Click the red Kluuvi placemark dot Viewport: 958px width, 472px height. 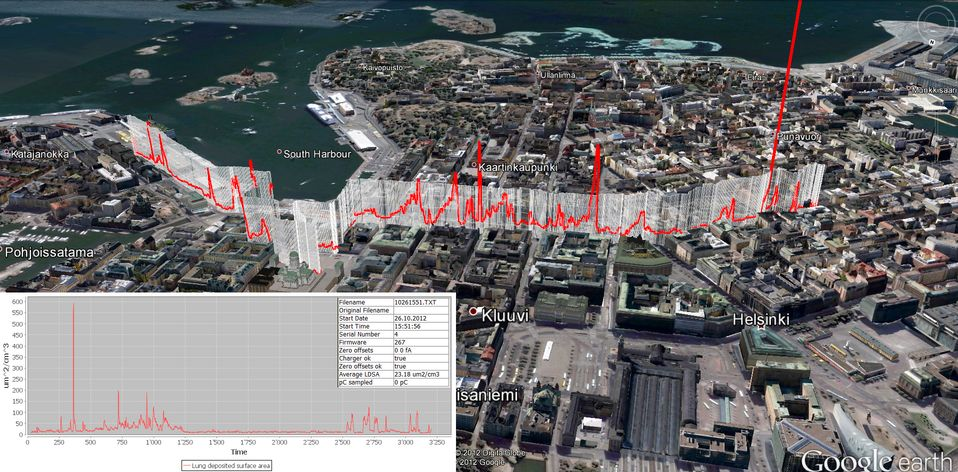(474, 311)
